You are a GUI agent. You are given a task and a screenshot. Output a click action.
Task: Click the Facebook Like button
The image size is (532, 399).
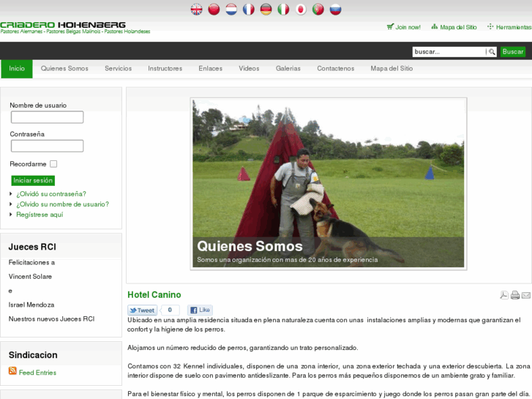201,310
